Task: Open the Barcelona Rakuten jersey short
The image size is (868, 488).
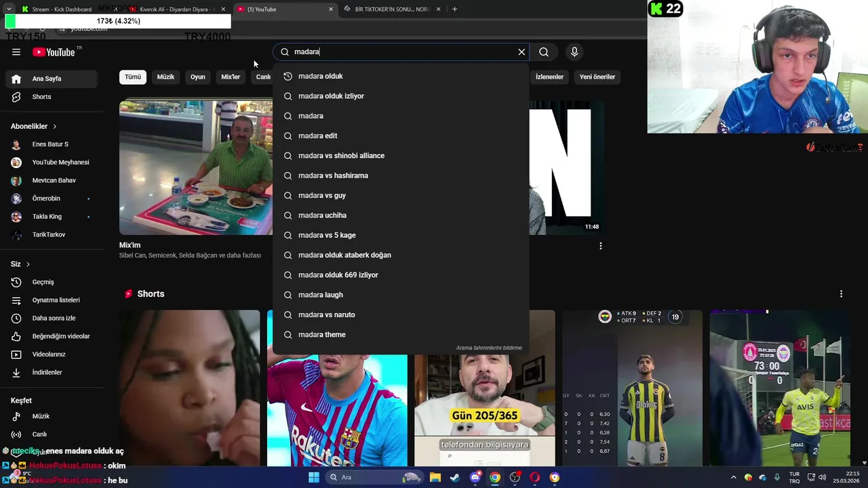Action: (x=337, y=410)
